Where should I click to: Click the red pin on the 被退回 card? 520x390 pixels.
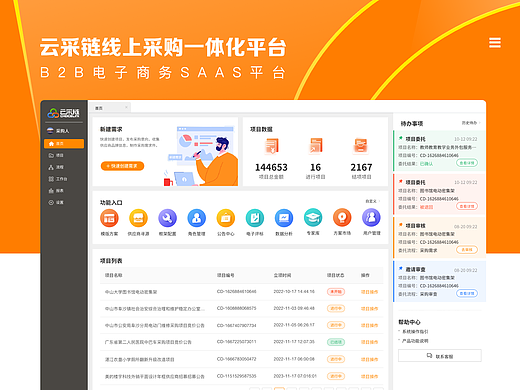point(401,181)
